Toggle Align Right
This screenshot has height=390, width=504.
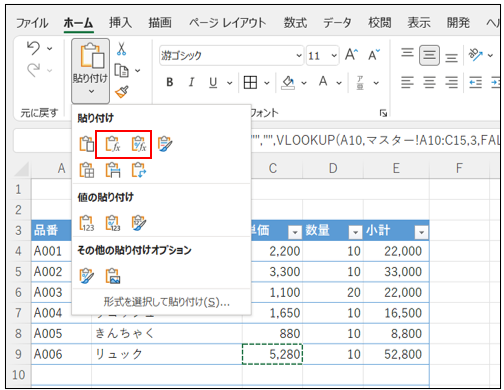(x=451, y=82)
